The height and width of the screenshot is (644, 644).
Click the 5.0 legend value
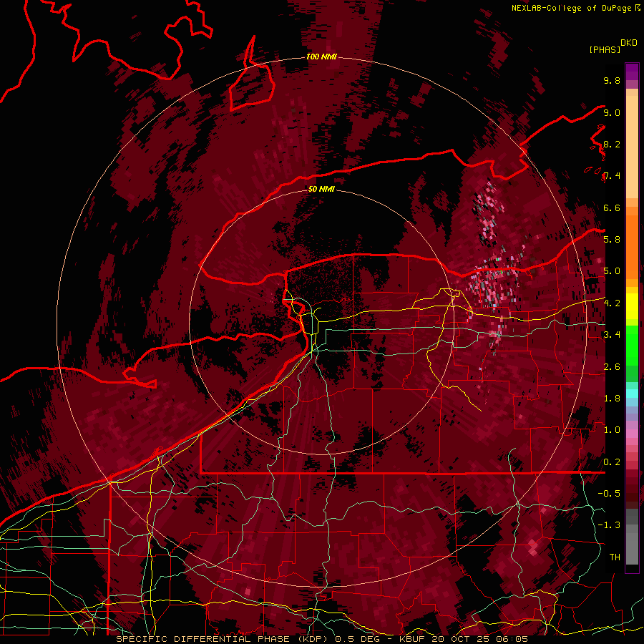[x=612, y=271]
